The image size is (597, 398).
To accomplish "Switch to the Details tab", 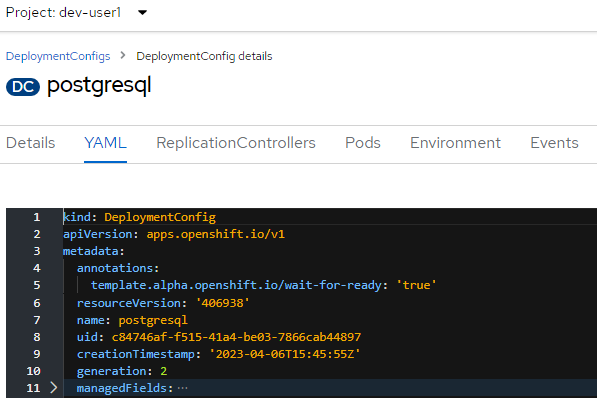I will click(x=30, y=143).
